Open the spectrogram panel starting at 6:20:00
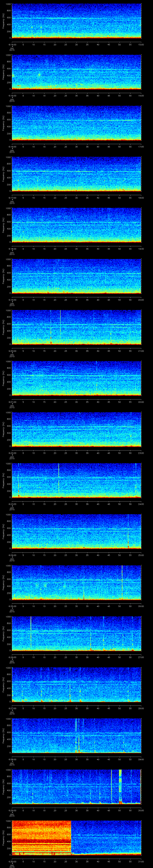Screen dimensions: 153x868 (x=76, y=327)
